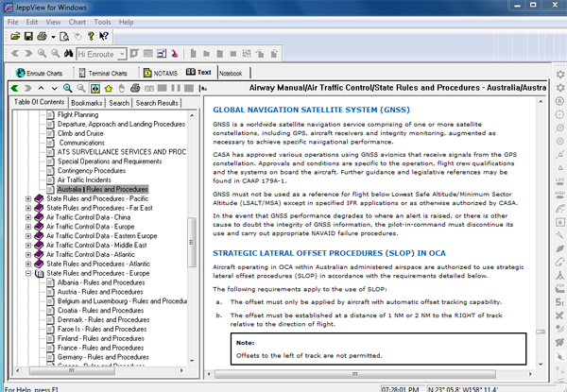Image resolution: width=567 pixels, height=392 pixels.
Task: Open the Tools menu
Action: tap(102, 22)
